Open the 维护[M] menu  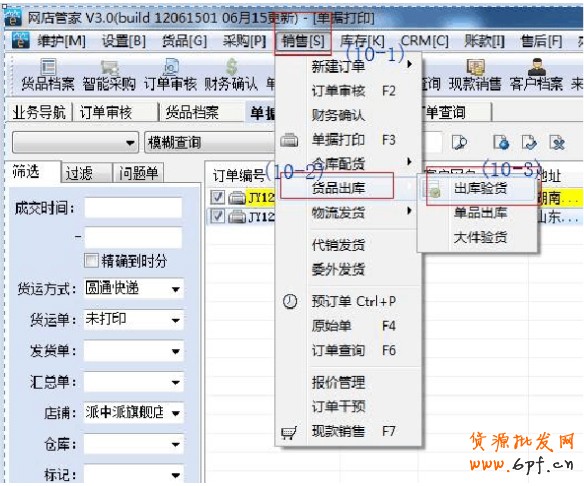pyautogui.click(x=61, y=41)
